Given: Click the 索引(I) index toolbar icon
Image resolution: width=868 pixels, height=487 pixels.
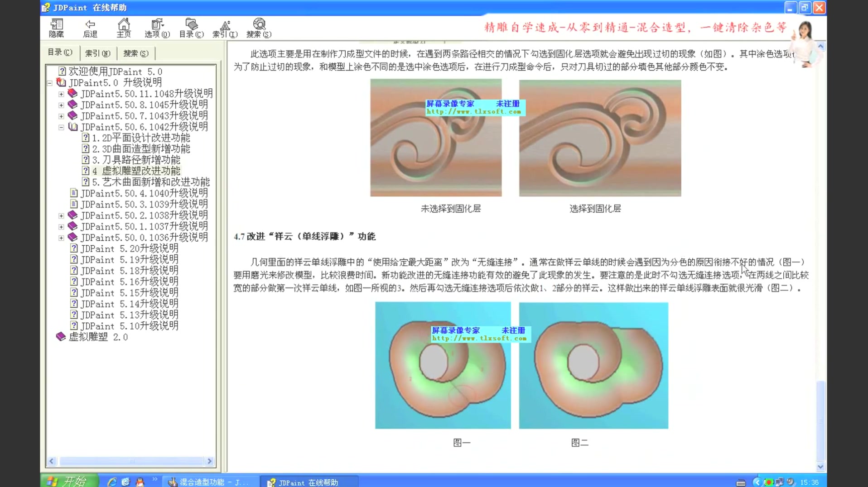Looking at the screenshot, I should click(225, 27).
